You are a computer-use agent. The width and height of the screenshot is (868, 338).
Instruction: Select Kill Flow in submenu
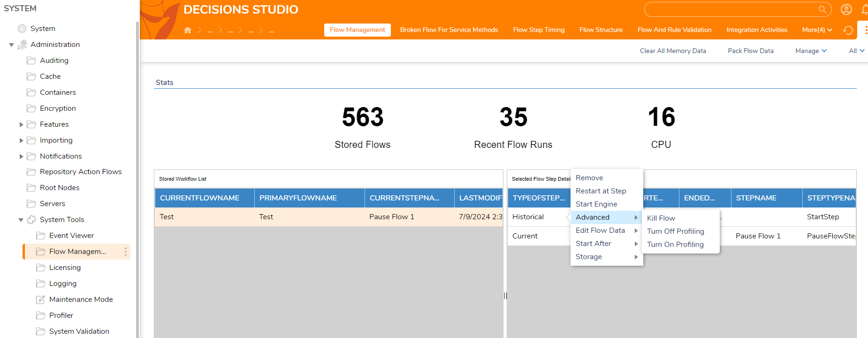tap(681, 218)
